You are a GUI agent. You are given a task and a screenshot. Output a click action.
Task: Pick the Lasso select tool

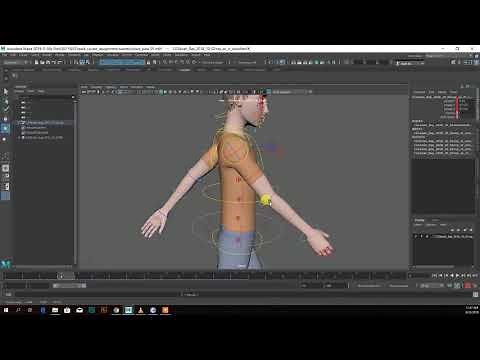(x=6, y=101)
